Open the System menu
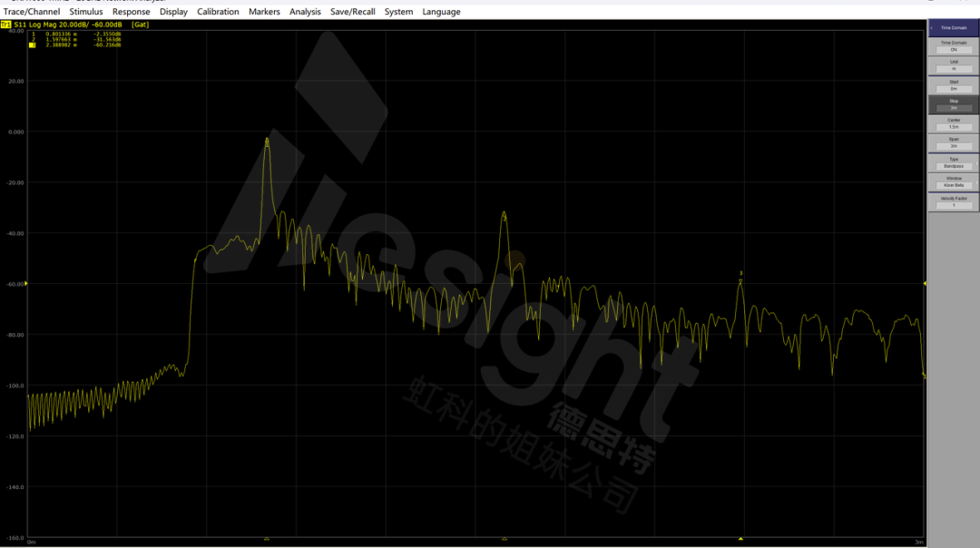This screenshot has height=548, width=980. pos(398,12)
